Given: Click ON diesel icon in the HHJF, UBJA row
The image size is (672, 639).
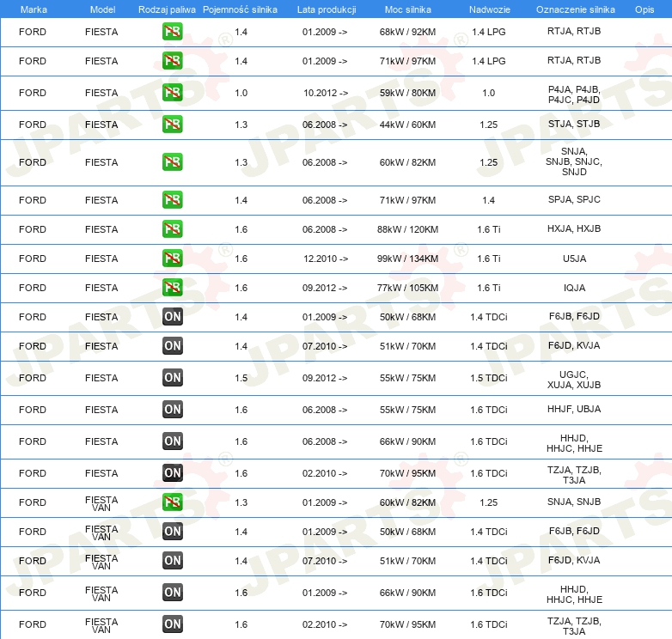Looking at the screenshot, I should 172,409.
